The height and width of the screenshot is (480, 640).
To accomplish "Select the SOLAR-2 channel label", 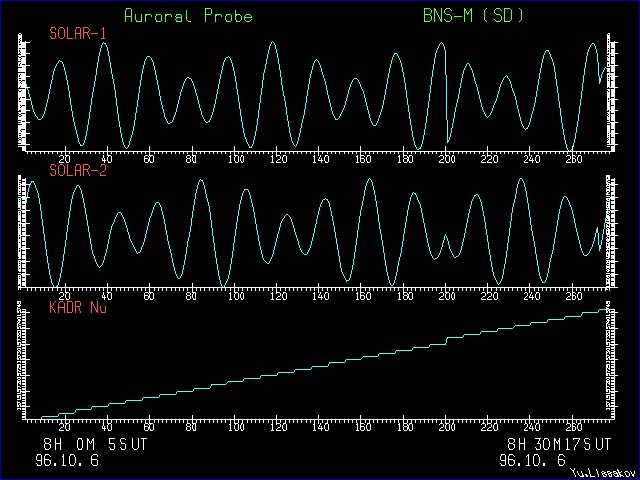I will [78, 170].
